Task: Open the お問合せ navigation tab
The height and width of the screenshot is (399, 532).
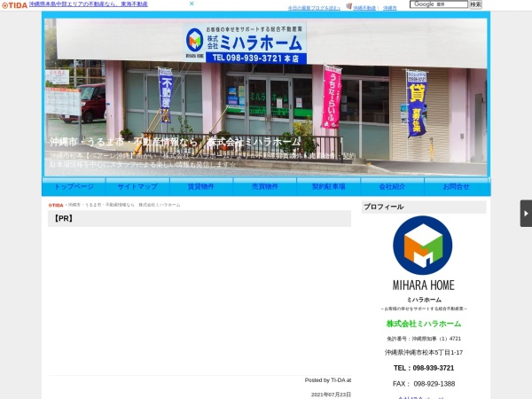Action: (x=457, y=186)
